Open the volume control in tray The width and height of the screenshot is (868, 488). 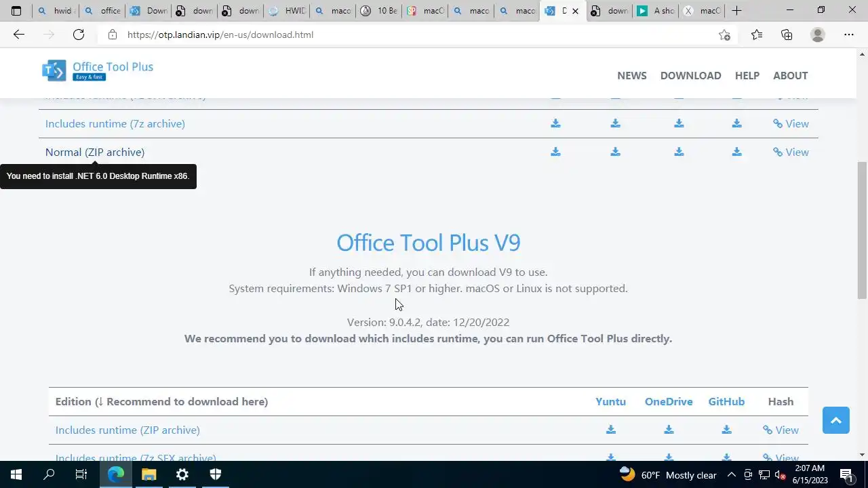point(781,475)
